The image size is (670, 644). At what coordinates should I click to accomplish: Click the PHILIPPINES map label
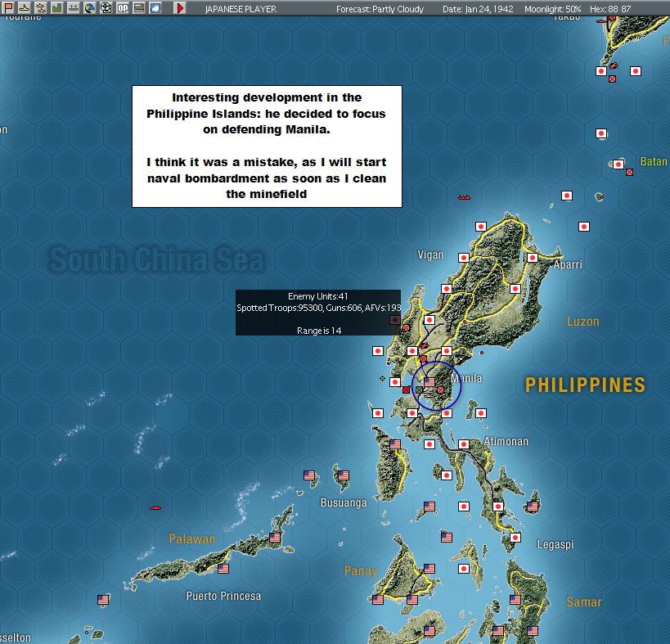click(x=585, y=385)
